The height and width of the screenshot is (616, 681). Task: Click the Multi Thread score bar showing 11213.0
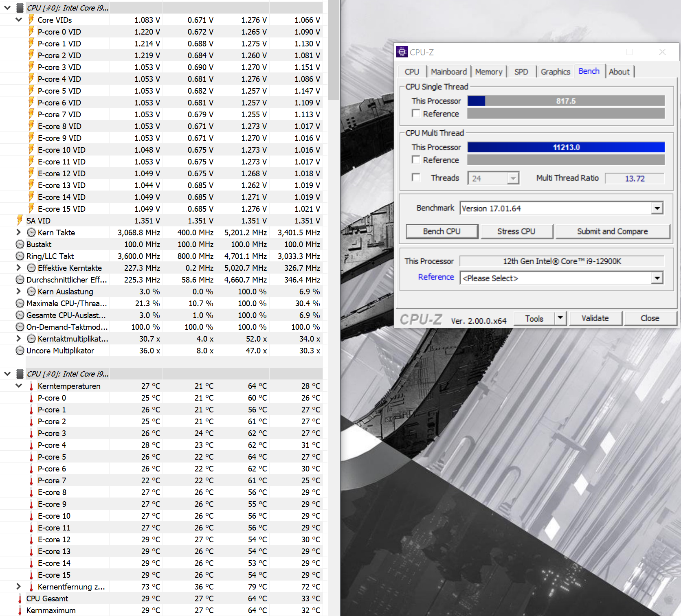[x=566, y=147]
